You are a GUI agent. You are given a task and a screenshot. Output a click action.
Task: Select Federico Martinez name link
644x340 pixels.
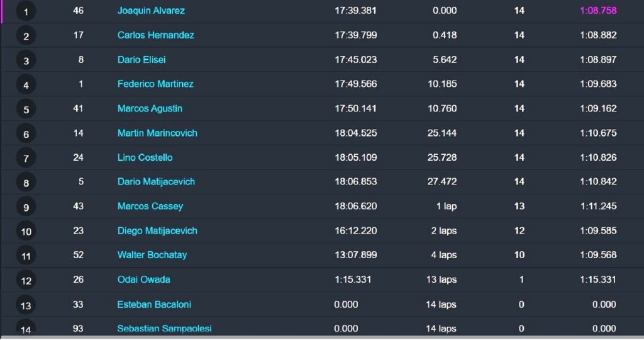[155, 84]
